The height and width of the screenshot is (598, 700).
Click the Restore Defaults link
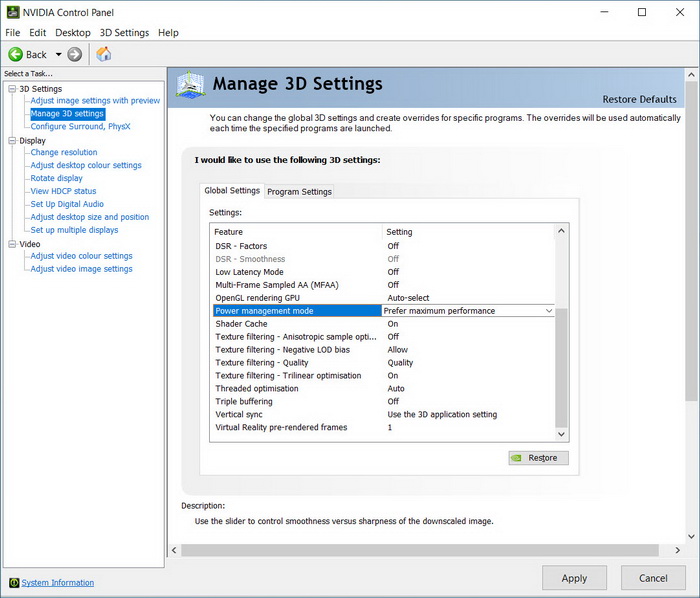(639, 99)
